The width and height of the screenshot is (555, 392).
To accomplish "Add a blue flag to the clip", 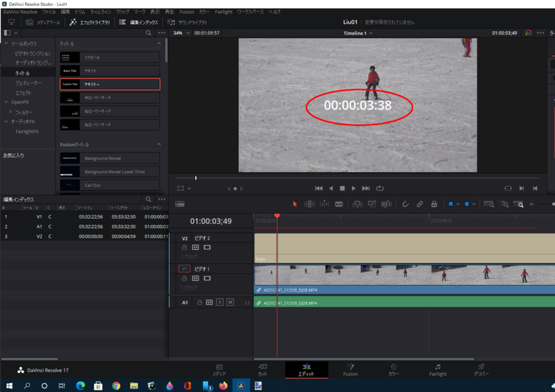I will (451, 204).
